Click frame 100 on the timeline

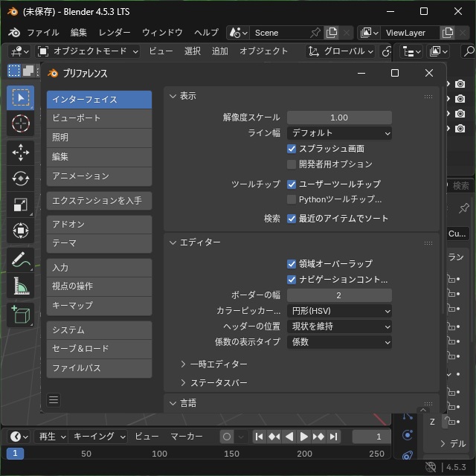[159, 454]
